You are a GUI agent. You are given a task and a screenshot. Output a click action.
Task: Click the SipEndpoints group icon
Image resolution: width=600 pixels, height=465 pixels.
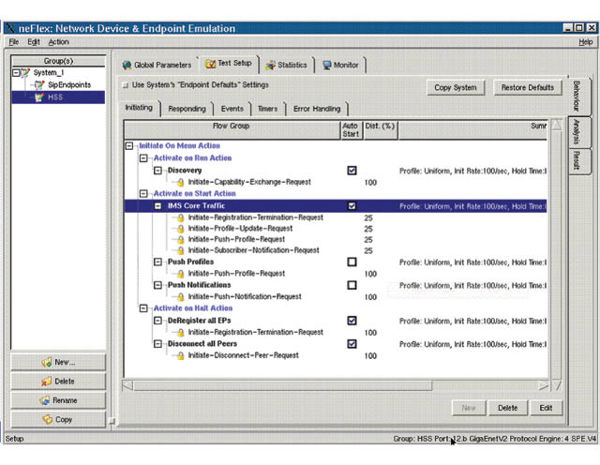point(39,85)
